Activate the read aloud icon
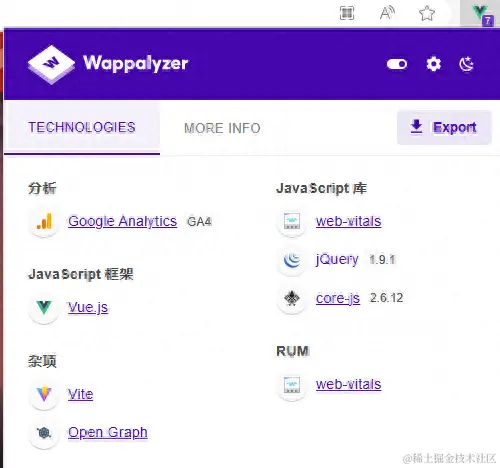 coord(387,13)
